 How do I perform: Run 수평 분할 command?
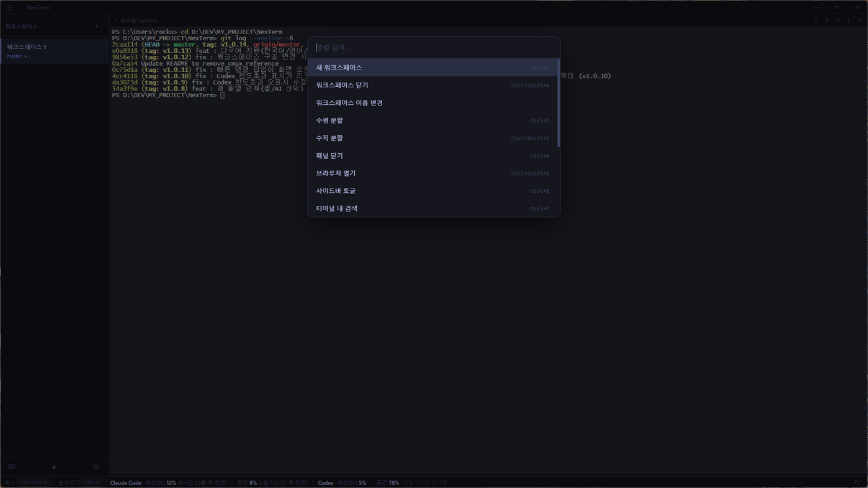432,120
